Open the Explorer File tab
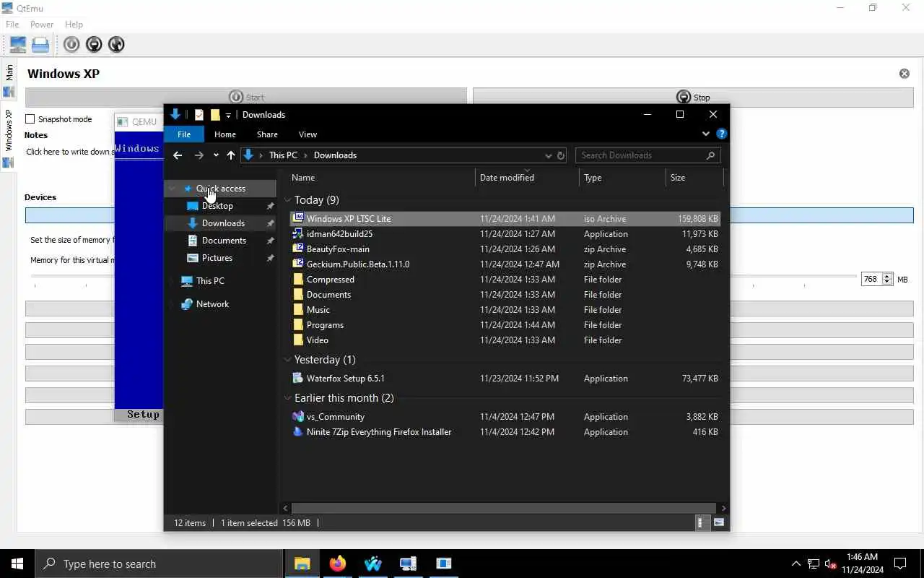The image size is (924, 578). click(x=184, y=134)
